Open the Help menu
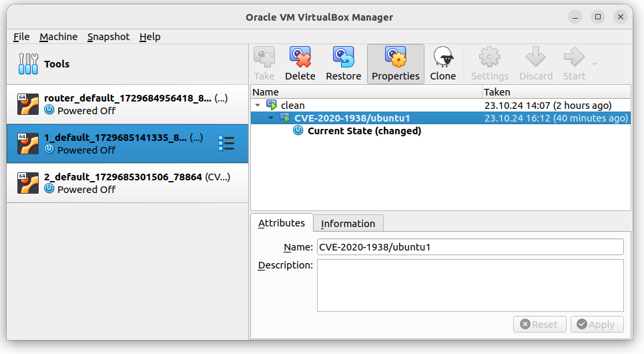Image resolution: width=644 pixels, height=354 pixels. tap(150, 37)
